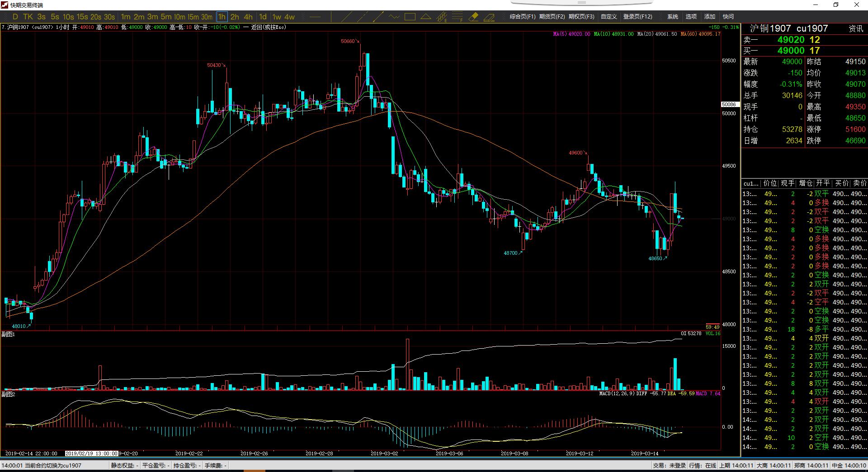Click the MACD(12,26,9) indicator label

(617, 393)
